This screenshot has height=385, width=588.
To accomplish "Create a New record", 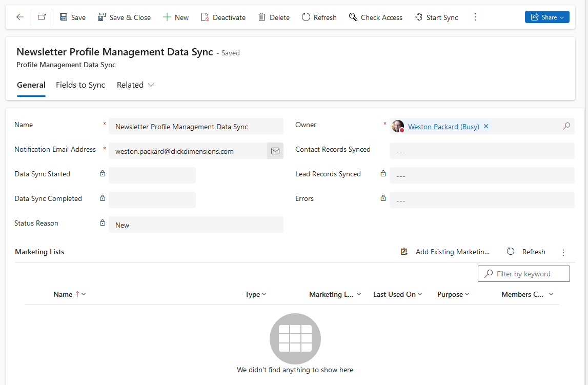I will (176, 17).
